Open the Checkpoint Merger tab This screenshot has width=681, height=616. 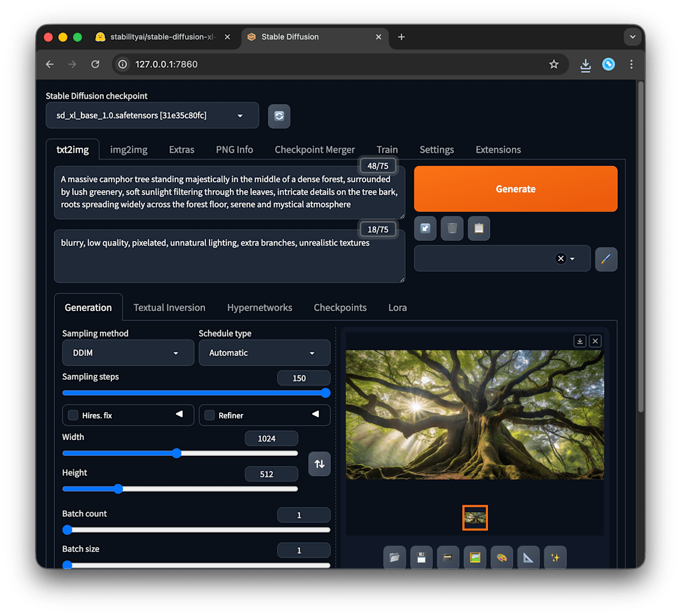(x=315, y=149)
